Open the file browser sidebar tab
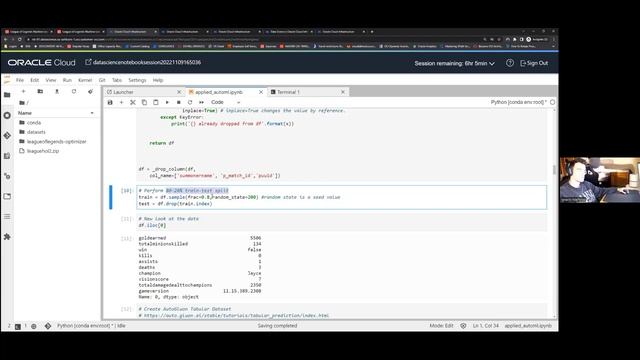The image size is (640, 360). pyautogui.click(x=7, y=95)
